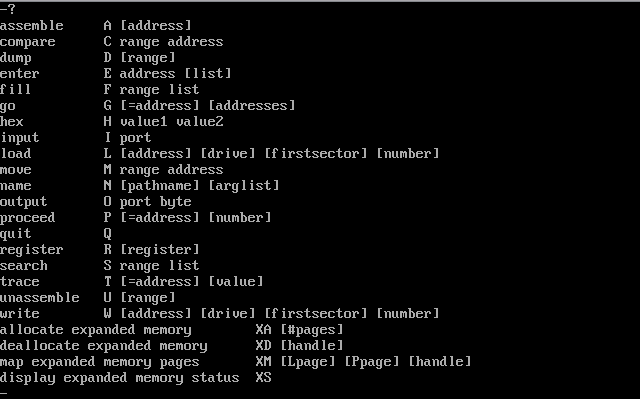Click '[Ppage]' in the XM line

pyautogui.click(x=371, y=362)
